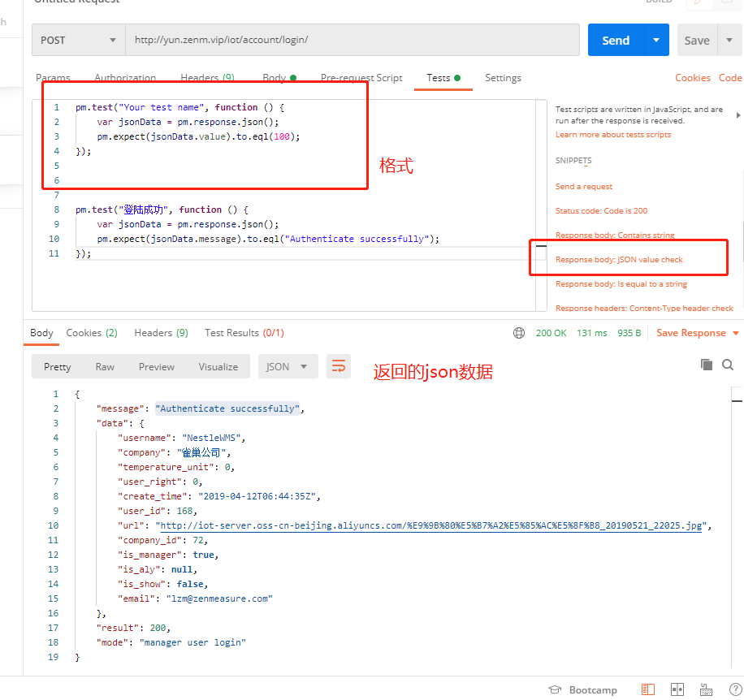The height and width of the screenshot is (700, 744).
Task: Open the Save Response dropdown arrow
Action: click(x=736, y=333)
